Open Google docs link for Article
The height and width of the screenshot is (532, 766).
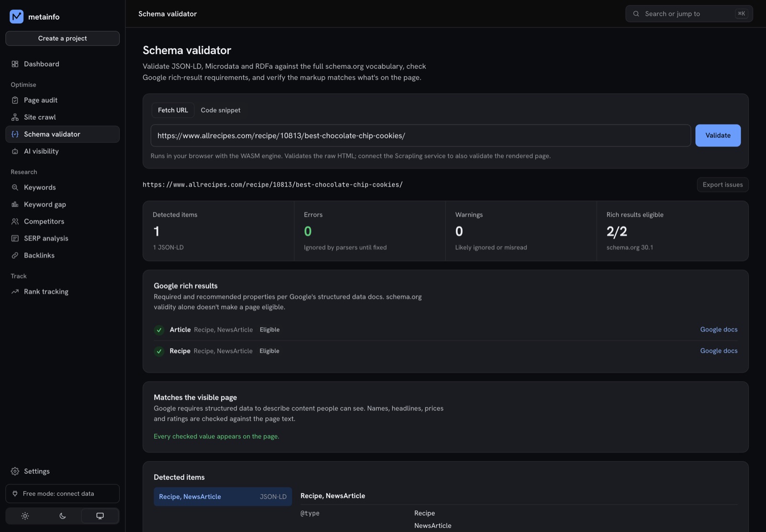click(x=719, y=329)
